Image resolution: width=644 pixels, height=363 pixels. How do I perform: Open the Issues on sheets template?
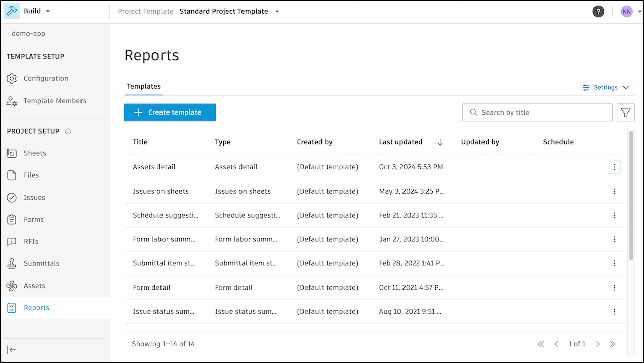(160, 191)
